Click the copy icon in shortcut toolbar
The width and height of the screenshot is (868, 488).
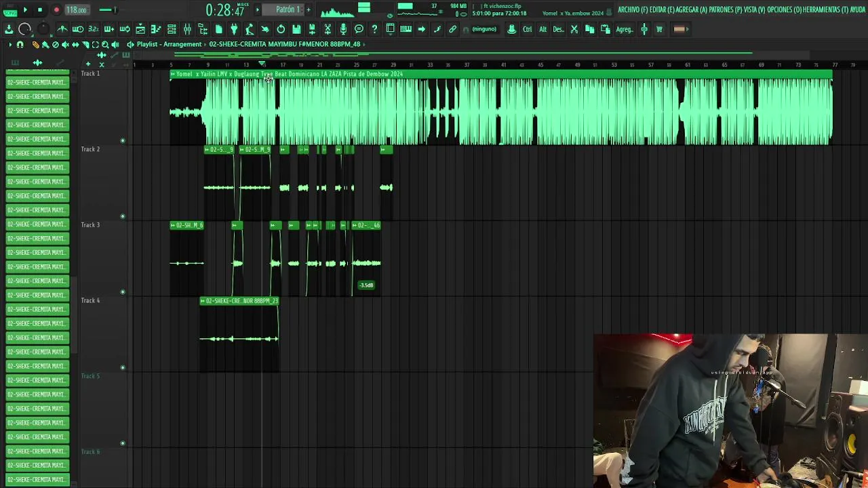pyautogui.click(x=589, y=29)
